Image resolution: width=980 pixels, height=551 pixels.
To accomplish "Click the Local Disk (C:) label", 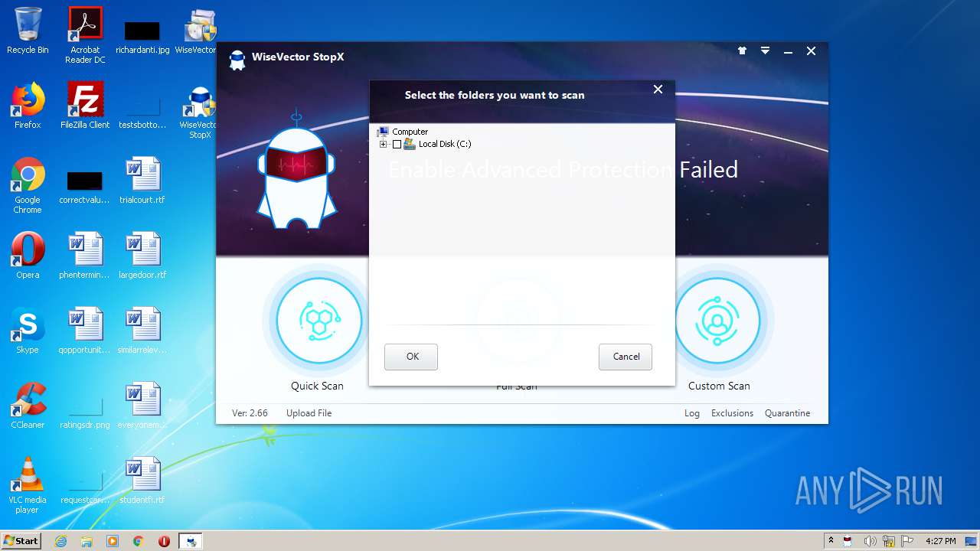I will point(445,144).
